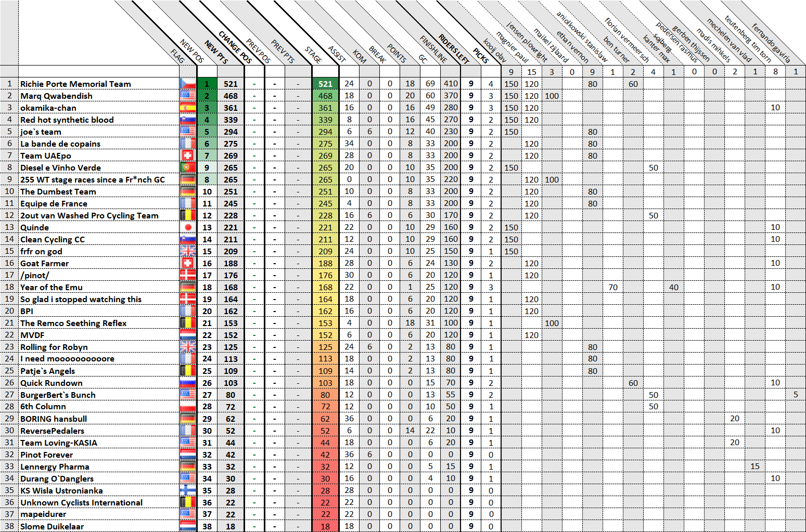
Task: Click the NEW PTS column header
Action: pos(216,52)
